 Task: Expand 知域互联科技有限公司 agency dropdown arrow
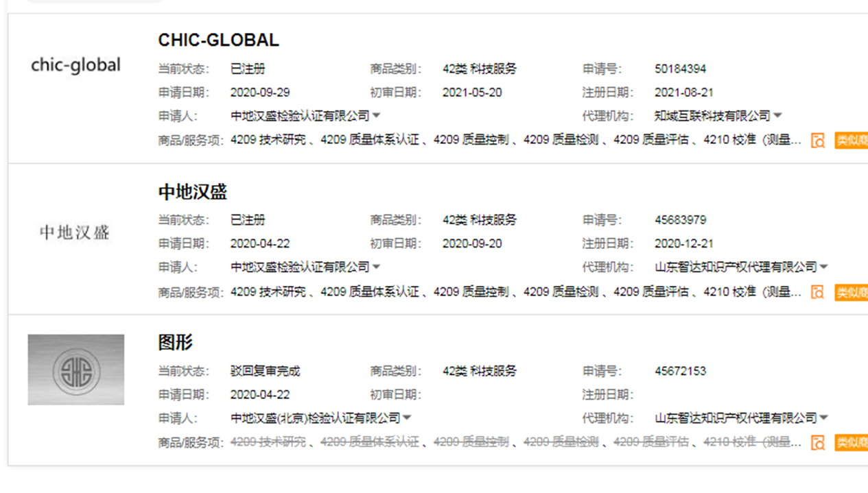tap(777, 116)
